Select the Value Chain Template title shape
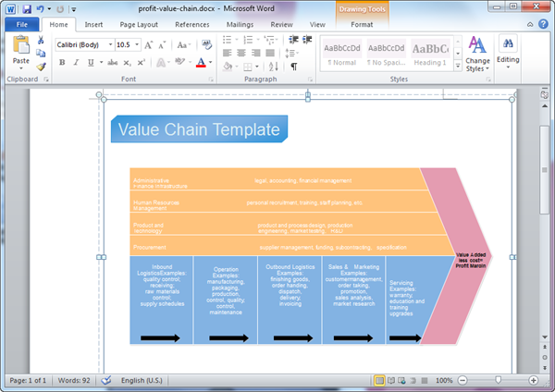 coord(199,129)
